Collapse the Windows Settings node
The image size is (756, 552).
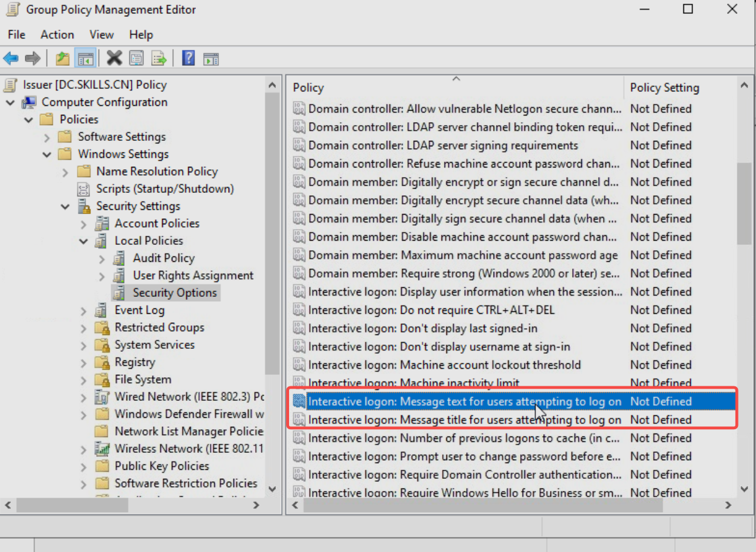point(47,154)
